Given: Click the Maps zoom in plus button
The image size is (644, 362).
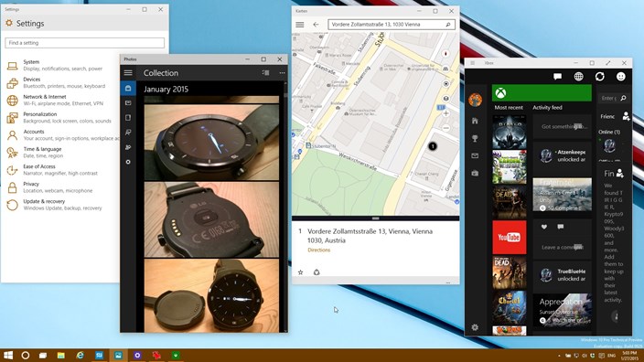Looking at the screenshot, I should click(446, 113).
